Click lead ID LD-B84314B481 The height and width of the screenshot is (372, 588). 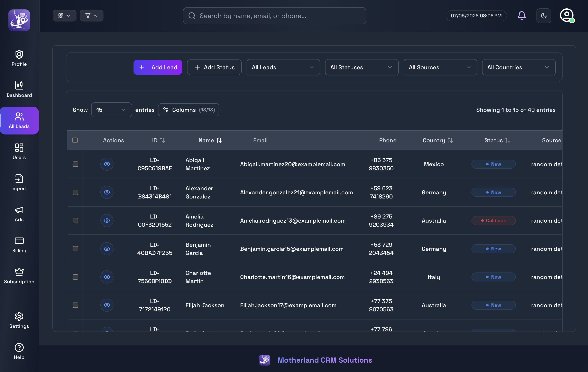[x=155, y=192]
